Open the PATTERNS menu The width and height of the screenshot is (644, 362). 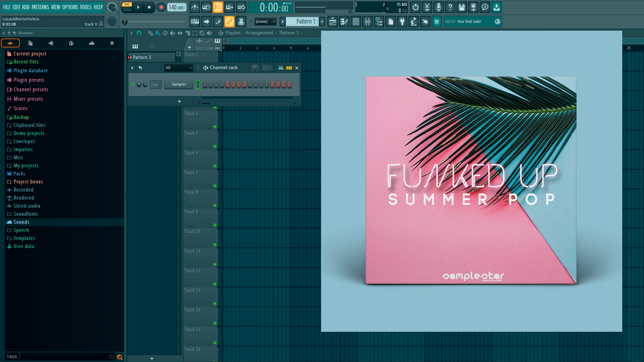(40, 7)
